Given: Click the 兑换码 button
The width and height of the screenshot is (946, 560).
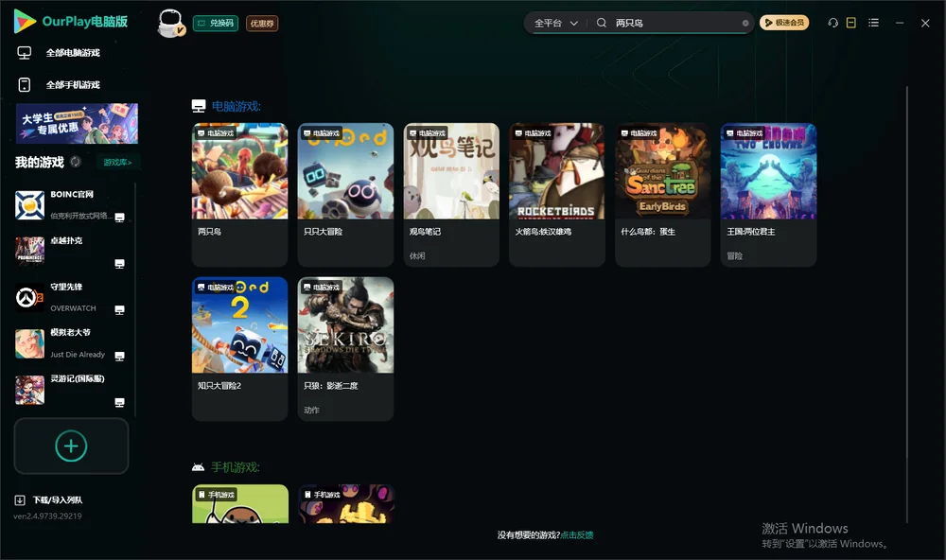Looking at the screenshot, I should pos(216,24).
